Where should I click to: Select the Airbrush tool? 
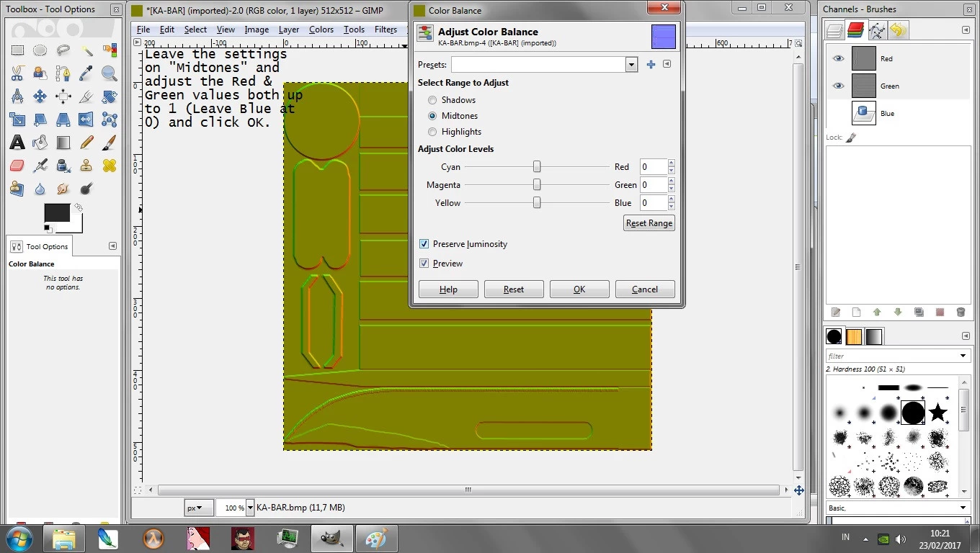coord(40,166)
